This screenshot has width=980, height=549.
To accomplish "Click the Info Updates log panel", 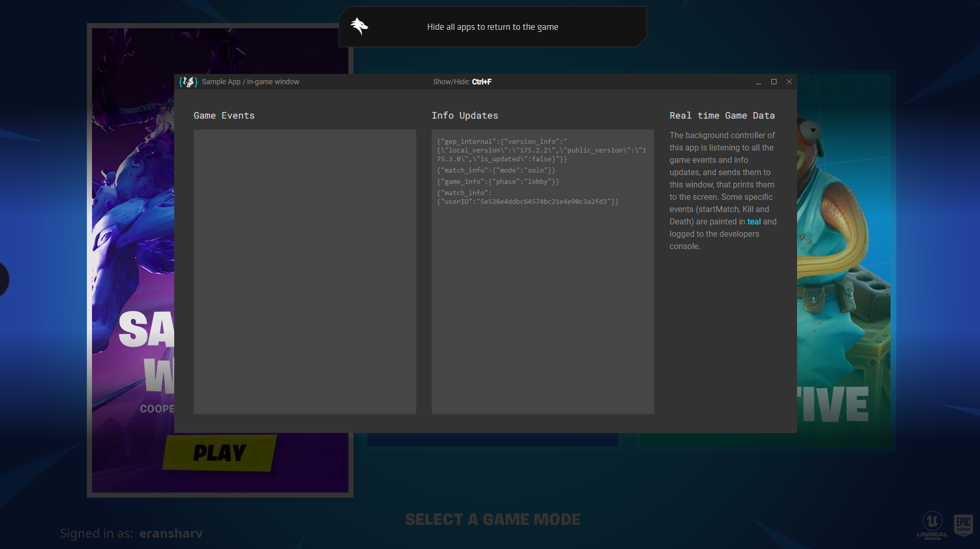I will [x=543, y=271].
